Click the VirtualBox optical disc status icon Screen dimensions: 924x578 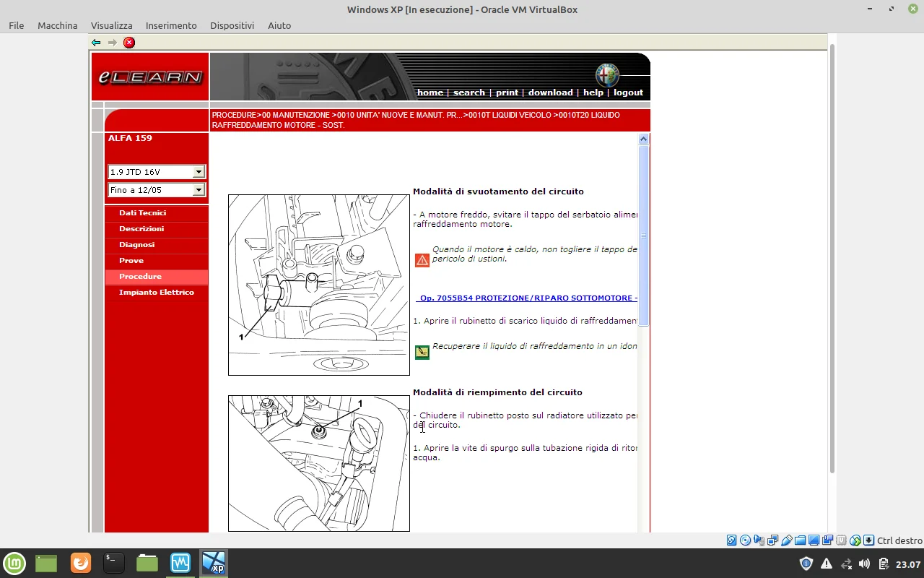(x=745, y=540)
